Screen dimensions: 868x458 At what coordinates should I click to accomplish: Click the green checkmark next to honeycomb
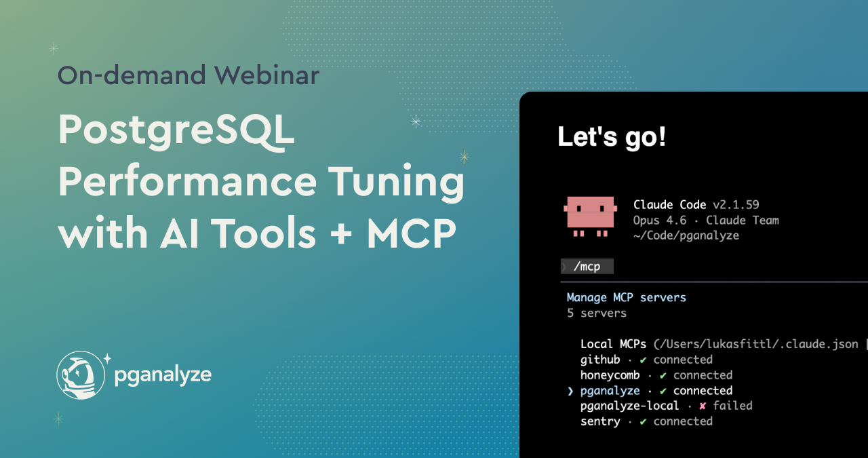click(x=663, y=375)
